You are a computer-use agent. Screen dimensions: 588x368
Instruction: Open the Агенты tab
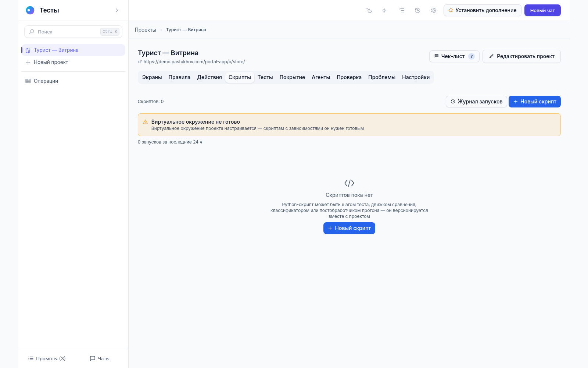pos(321,77)
